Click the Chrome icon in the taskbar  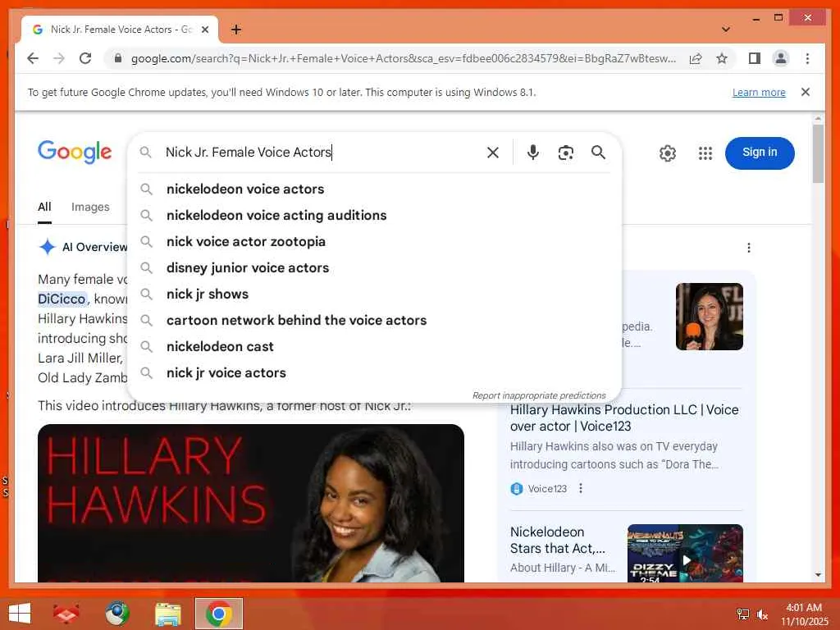[x=218, y=614]
